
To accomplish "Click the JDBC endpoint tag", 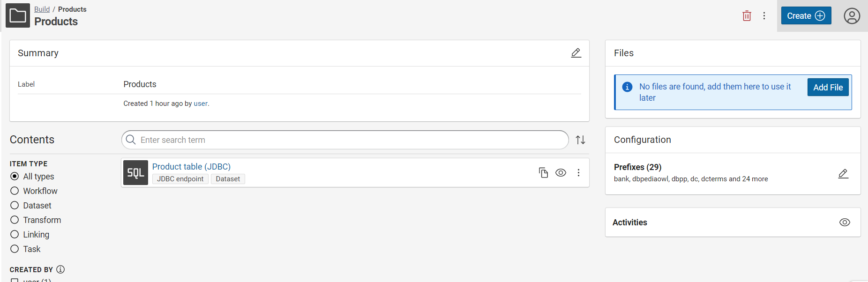I will click(x=180, y=179).
